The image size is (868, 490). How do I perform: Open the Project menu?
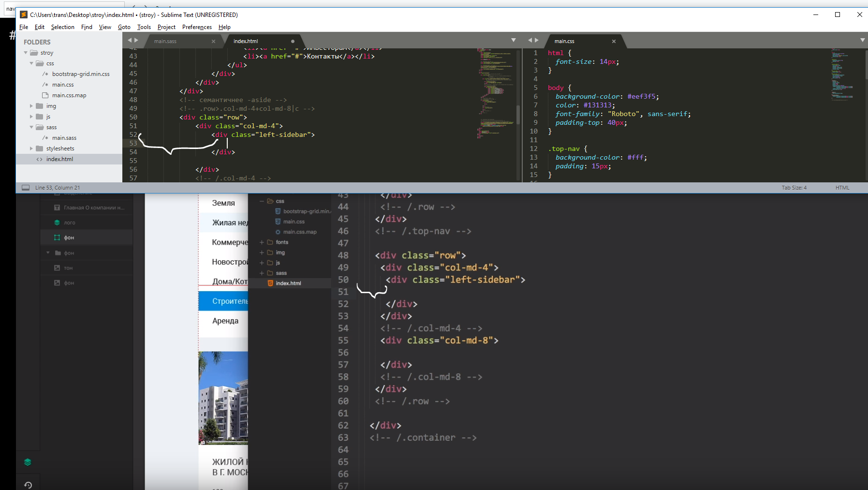pyautogui.click(x=166, y=27)
